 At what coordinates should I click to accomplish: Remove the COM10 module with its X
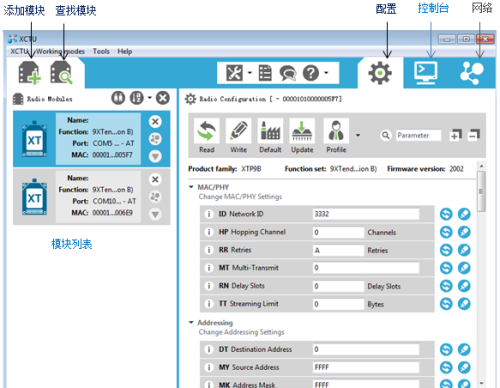click(155, 179)
